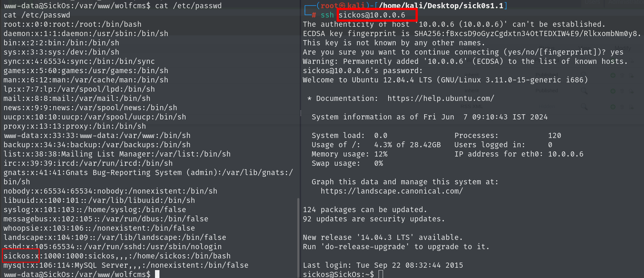Viewport: 644px width, 278px height.
Task: Click the 'Processes: 120' entry
Action: [x=508, y=136]
